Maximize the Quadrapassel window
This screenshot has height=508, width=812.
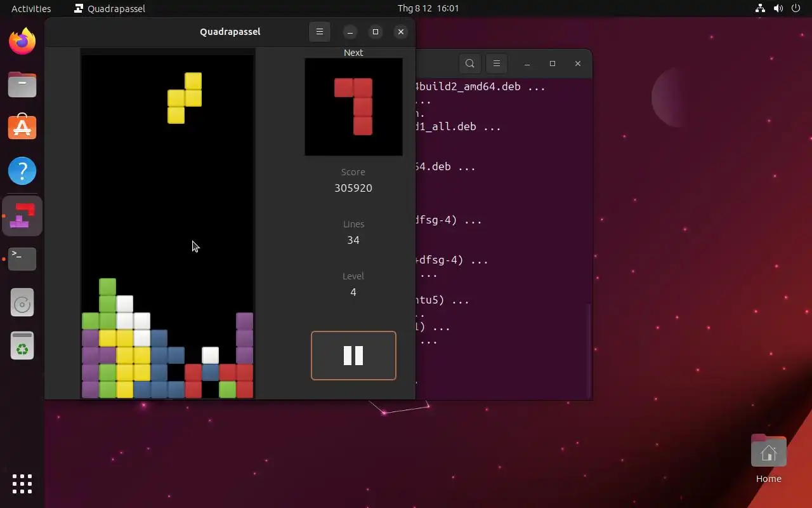click(376, 32)
